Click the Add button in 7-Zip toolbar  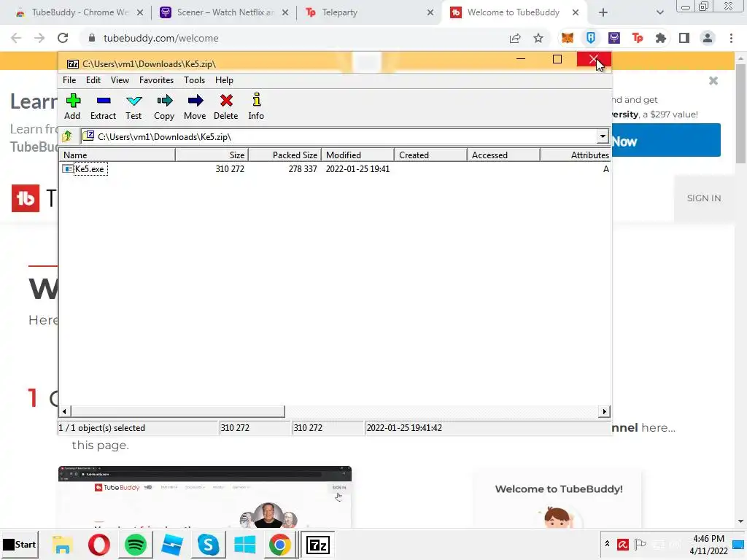tap(72, 106)
